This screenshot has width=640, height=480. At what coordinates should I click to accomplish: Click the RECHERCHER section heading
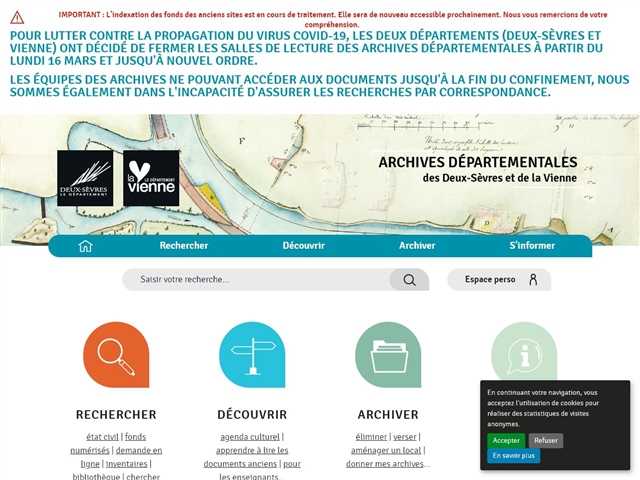point(116,415)
